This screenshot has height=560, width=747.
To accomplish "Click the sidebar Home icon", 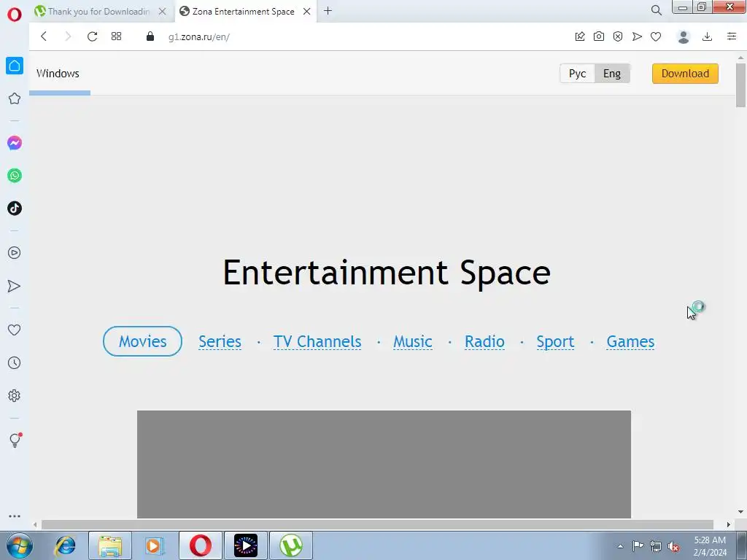I will click(15, 66).
